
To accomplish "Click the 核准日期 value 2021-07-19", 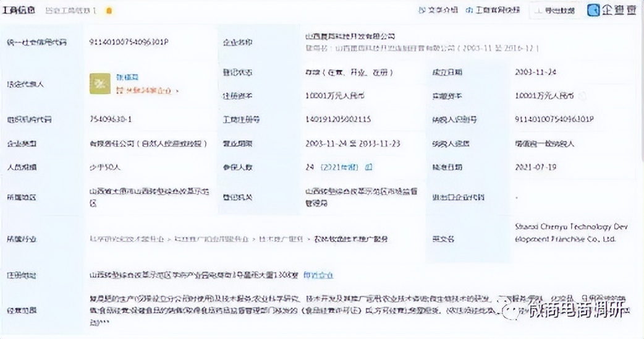I will pos(535,167).
